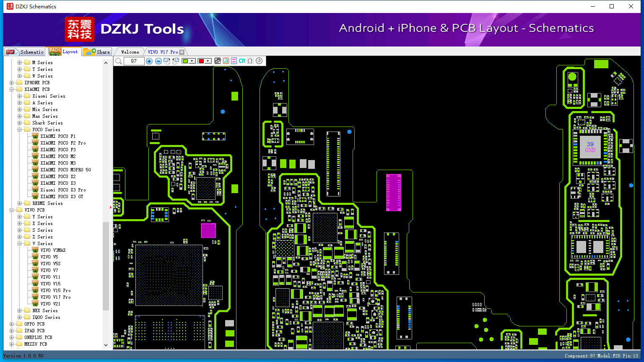
Task: Select XIAOMI POCO M2 board entry
Action: pos(58,156)
